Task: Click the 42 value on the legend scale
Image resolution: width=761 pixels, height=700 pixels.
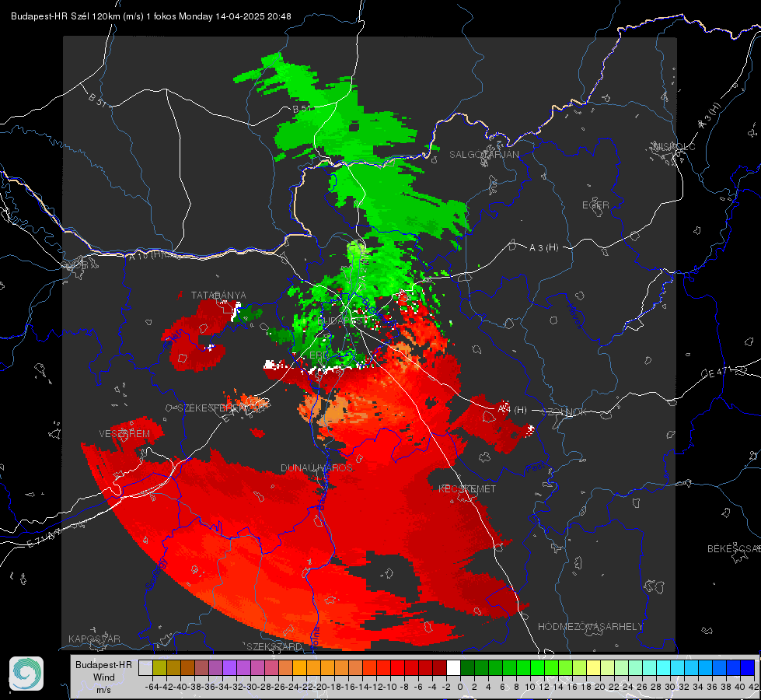Action: pos(753,687)
